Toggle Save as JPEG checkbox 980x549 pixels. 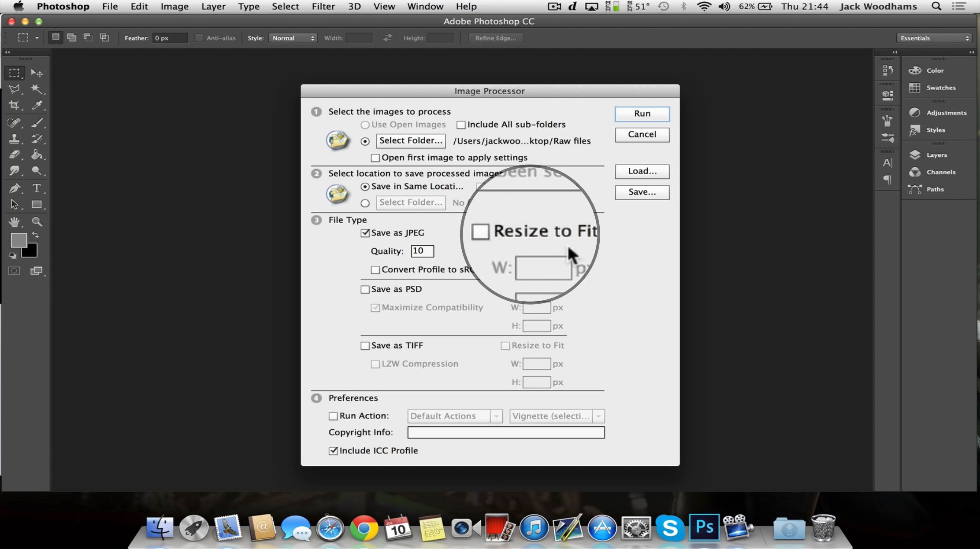[x=365, y=233]
